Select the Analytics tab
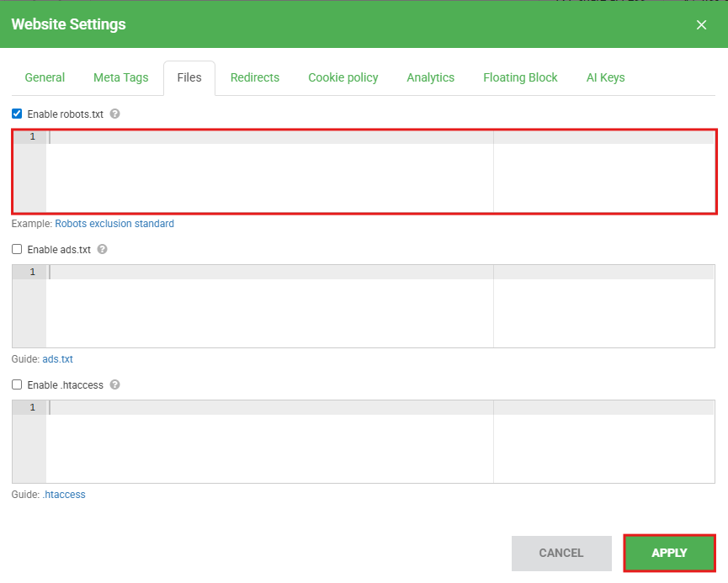Screen dimensions: 728x583 [430, 77]
